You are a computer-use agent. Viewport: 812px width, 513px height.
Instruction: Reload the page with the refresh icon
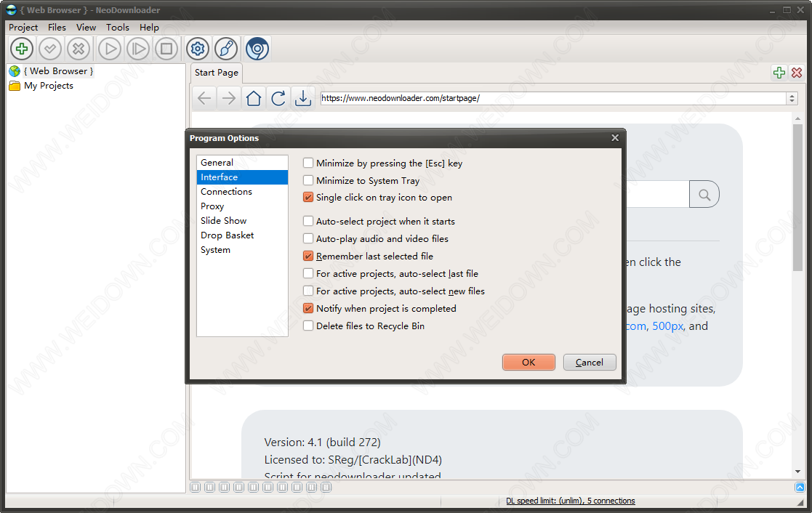[x=278, y=98]
